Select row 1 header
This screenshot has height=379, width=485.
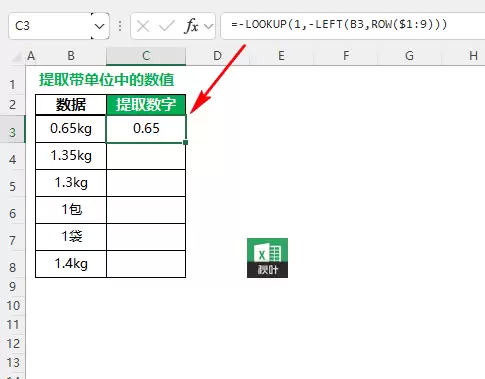12,80
